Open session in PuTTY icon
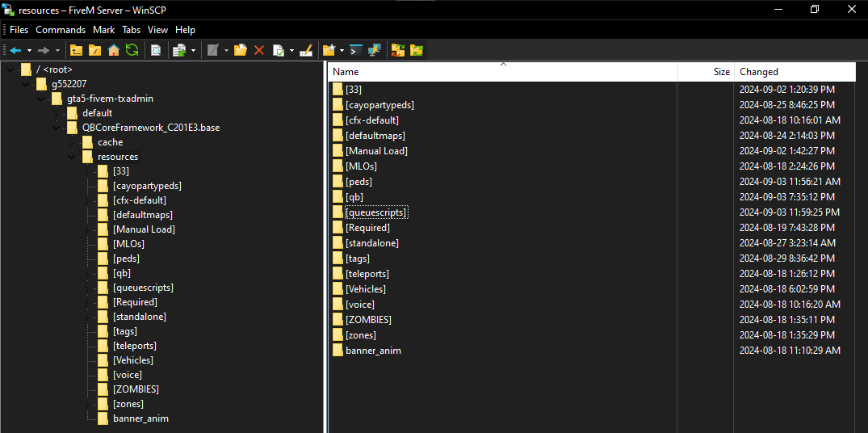Viewport: 868px width, 433px height. point(375,50)
